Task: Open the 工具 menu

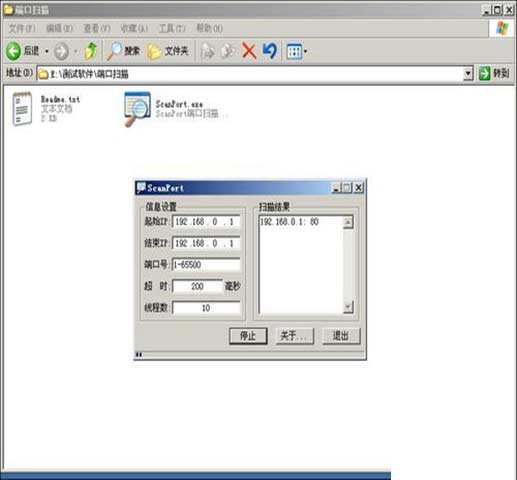Action: (172, 29)
